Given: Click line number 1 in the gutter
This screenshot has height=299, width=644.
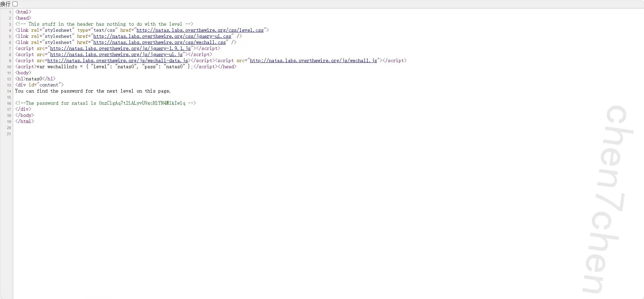Looking at the screenshot, I should [x=10, y=12].
